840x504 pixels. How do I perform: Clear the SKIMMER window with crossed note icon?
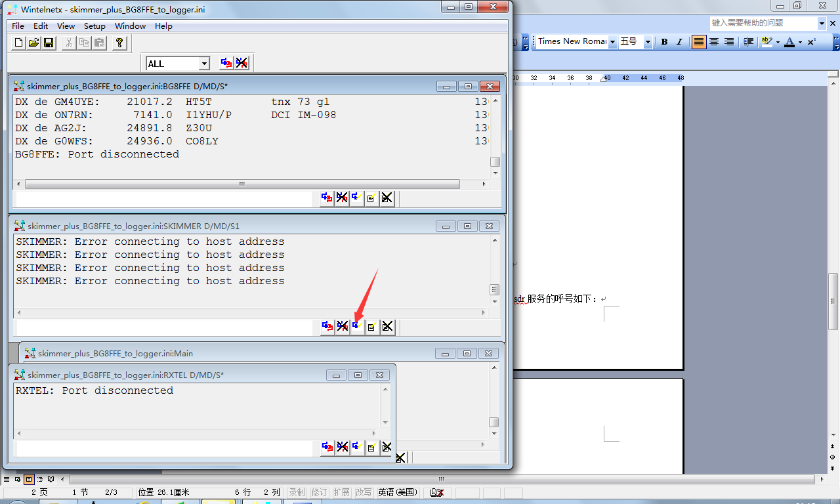tap(387, 326)
